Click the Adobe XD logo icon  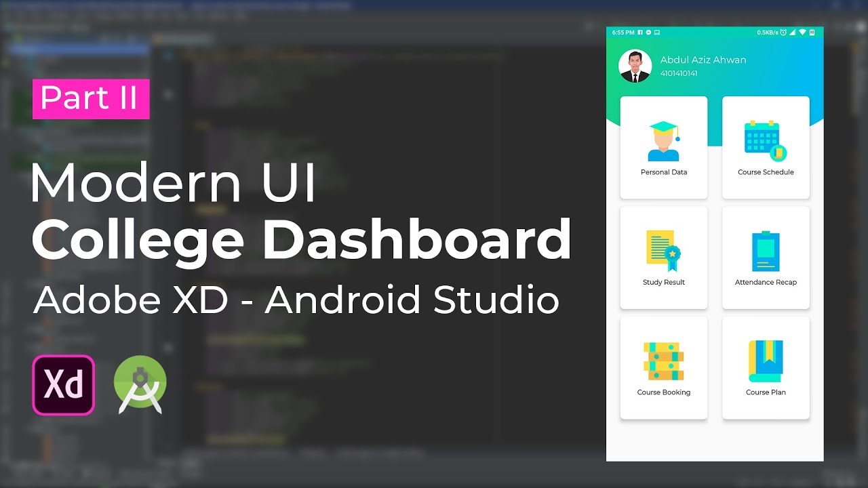click(x=64, y=385)
